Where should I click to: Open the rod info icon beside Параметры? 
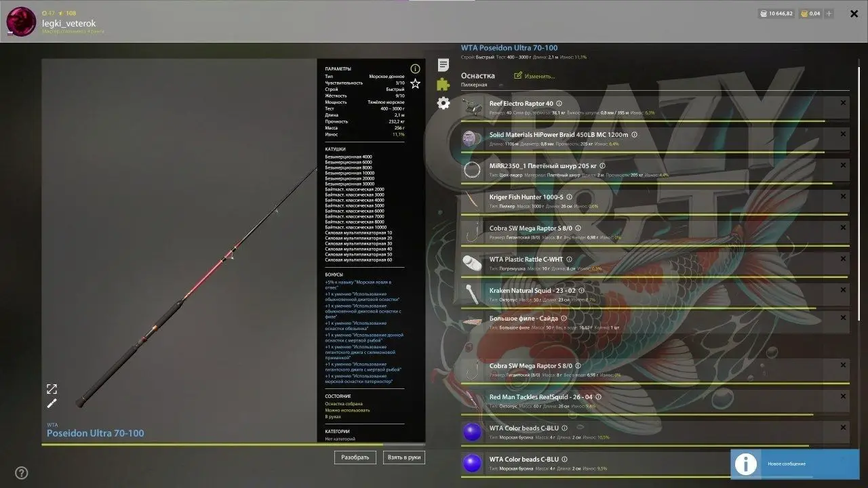point(415,68)
